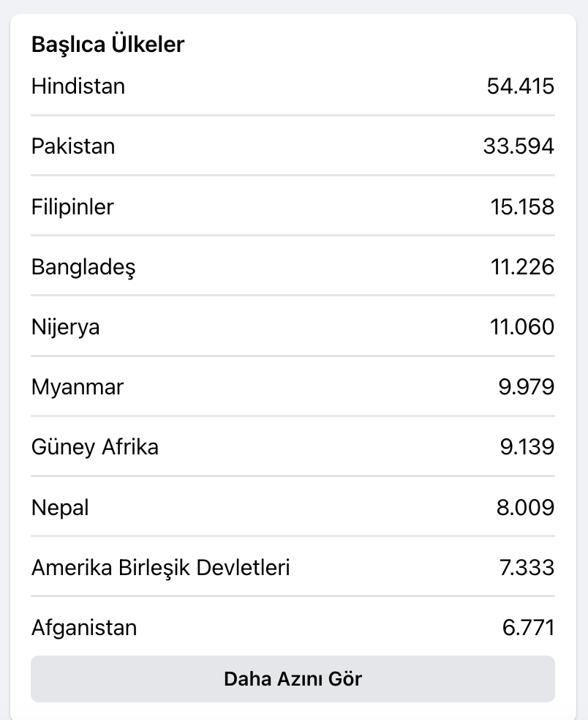This screenshot has height=720, width=588.
Task: Click the 54.415 value for Hindistan
Action: coord(521,86)
